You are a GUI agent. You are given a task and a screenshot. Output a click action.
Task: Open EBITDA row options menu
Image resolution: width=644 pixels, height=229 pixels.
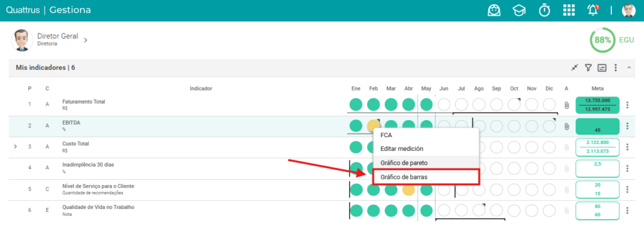coord(627,126)
